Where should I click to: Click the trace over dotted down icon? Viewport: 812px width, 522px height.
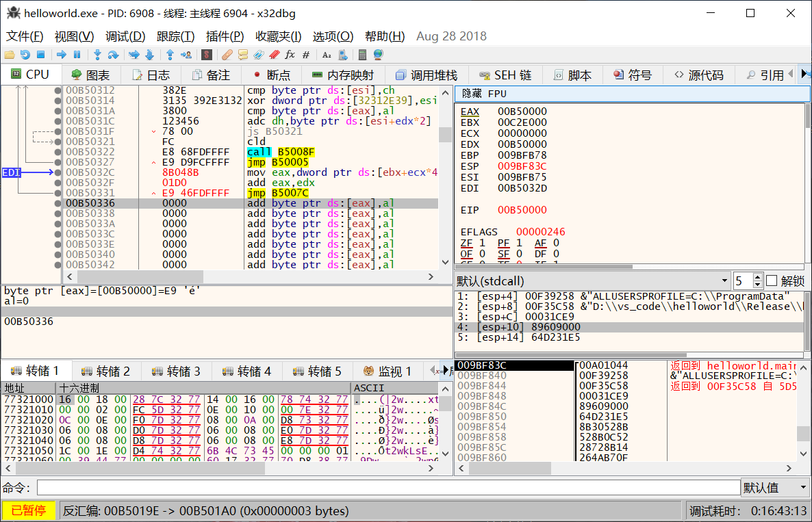click(x=150, y=54)
